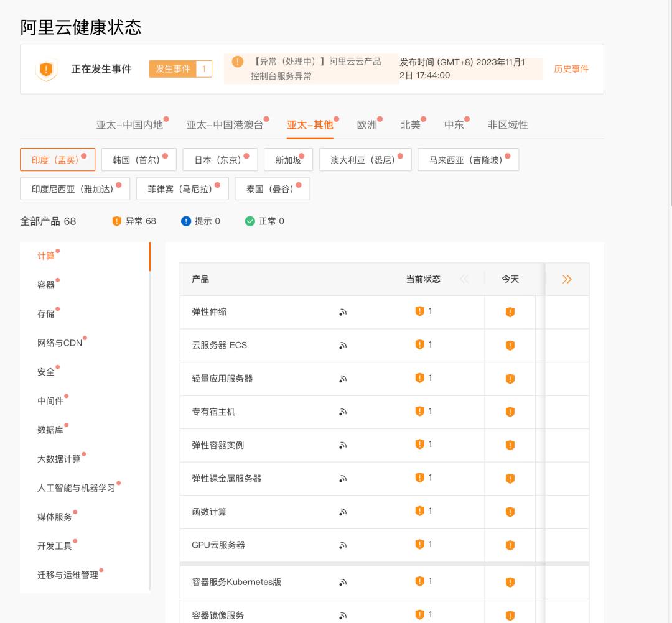
Task: Select 迁移与运维管理 category in sidebar
Action: tap(68, 575)
